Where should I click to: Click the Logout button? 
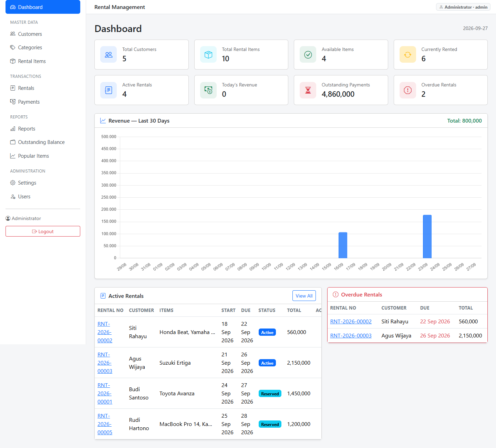point(43,231)
